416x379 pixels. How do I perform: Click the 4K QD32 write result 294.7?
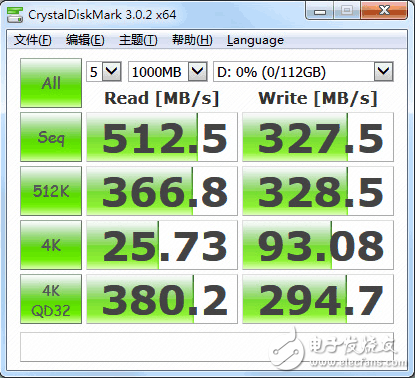(x=318, y=299)
